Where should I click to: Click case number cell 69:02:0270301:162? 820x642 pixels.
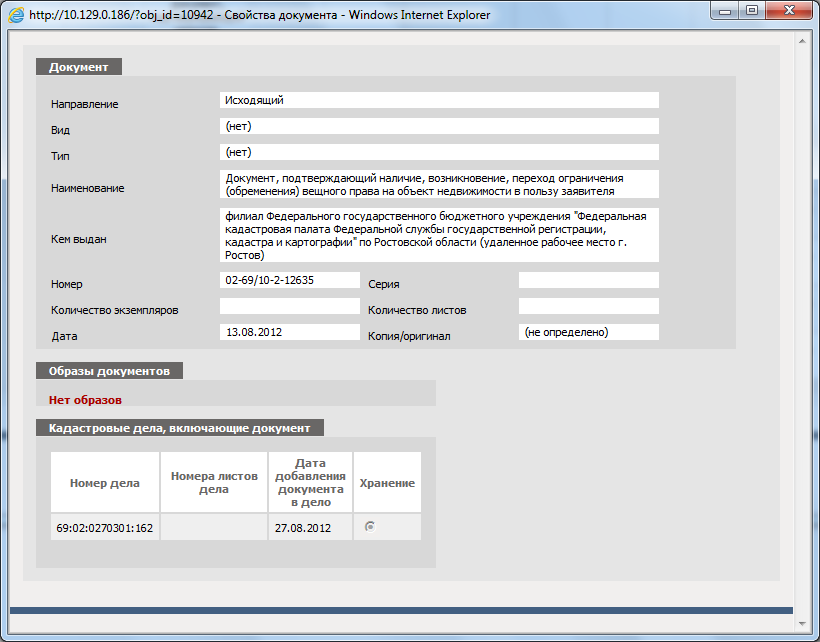click(x=105, y=528)
